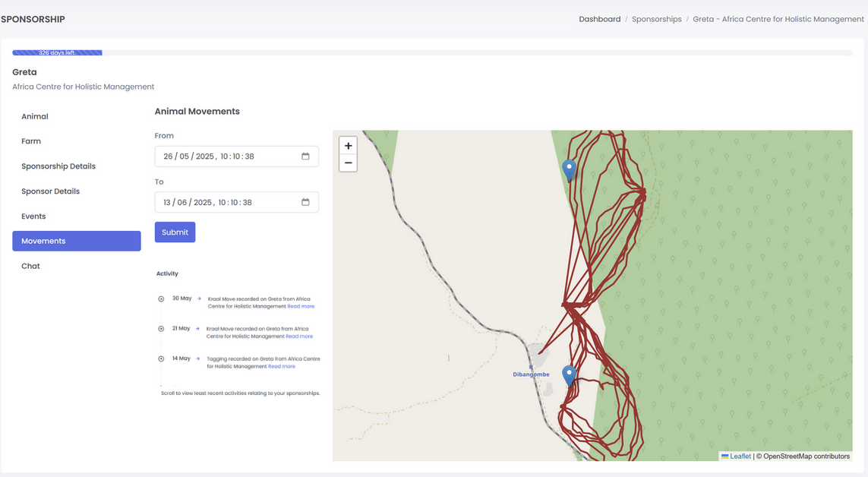Click the 30 May activity timeline dot
868x477 pixels.
pos(161,299)
